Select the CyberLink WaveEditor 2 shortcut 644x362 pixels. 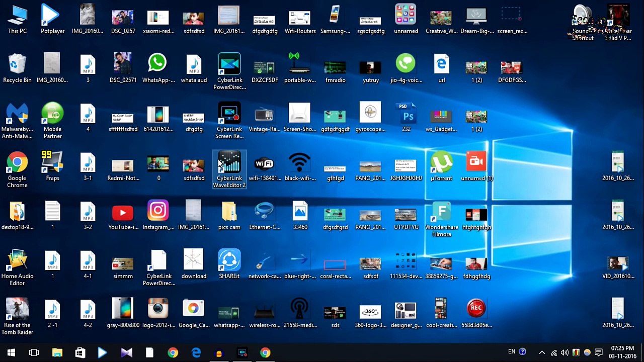[229, 169]
